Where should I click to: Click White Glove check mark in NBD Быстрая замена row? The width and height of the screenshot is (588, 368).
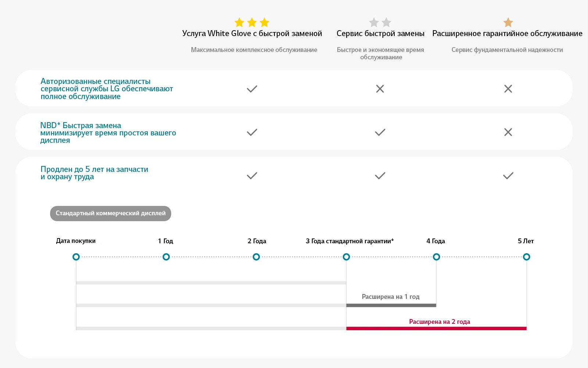tap(252, 132)
